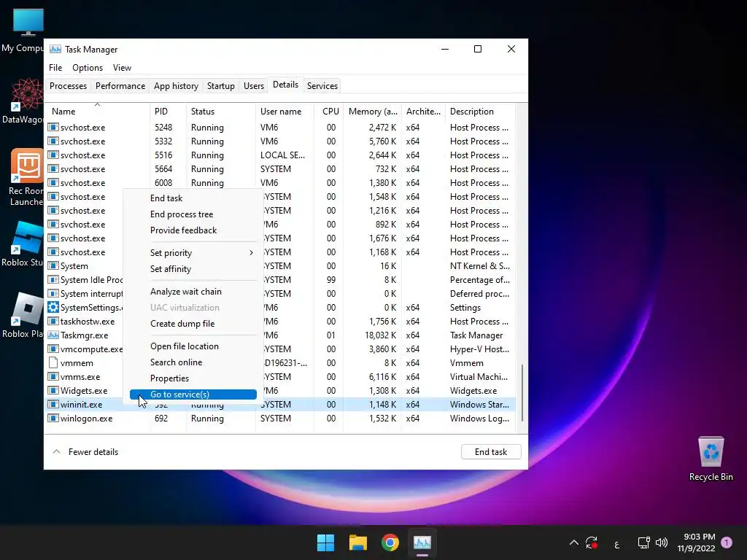Open the Windows Start button
The width and height of the screenshot is (747, 560).
pos(326,542)
